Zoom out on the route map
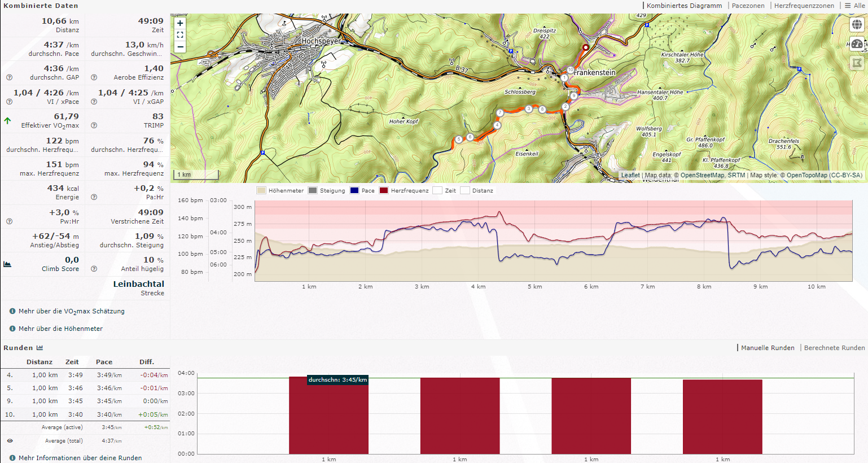 180,47
